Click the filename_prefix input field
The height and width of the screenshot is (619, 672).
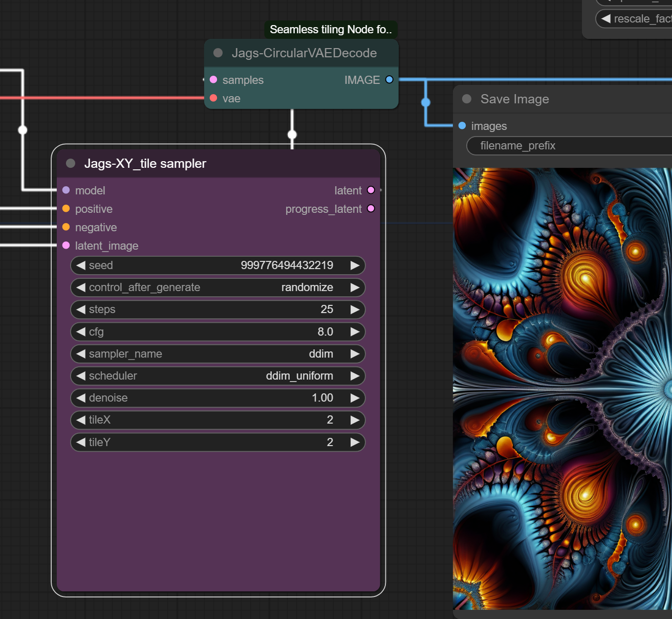click(x=569, y=146)
